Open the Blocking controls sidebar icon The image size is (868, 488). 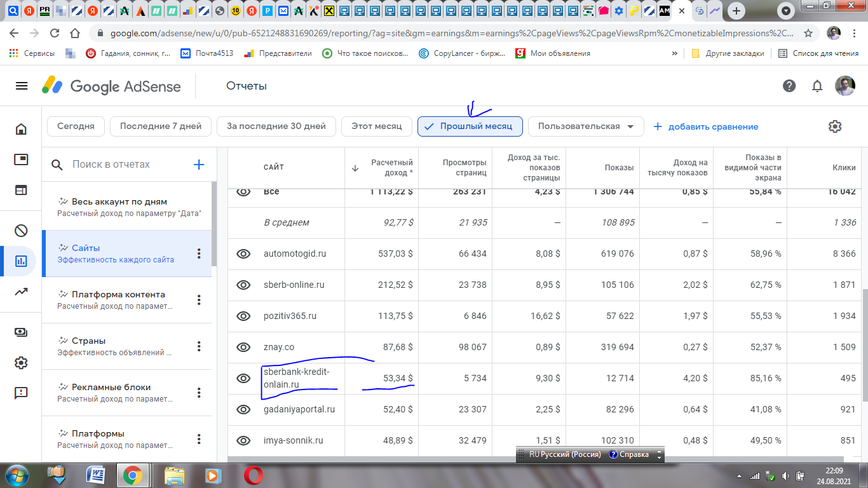pyautogui.click(x=21, y=231)
